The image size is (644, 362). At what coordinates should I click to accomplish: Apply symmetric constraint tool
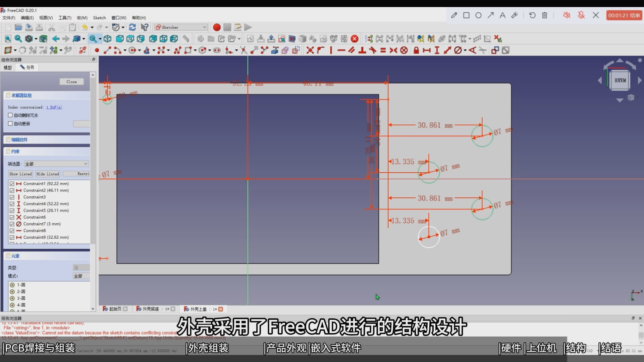point(393,50)
